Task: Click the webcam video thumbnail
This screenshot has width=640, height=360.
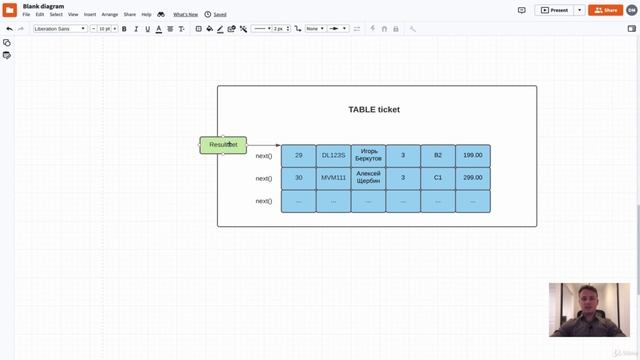Action: pyautogui.click(x=589, y=310)
